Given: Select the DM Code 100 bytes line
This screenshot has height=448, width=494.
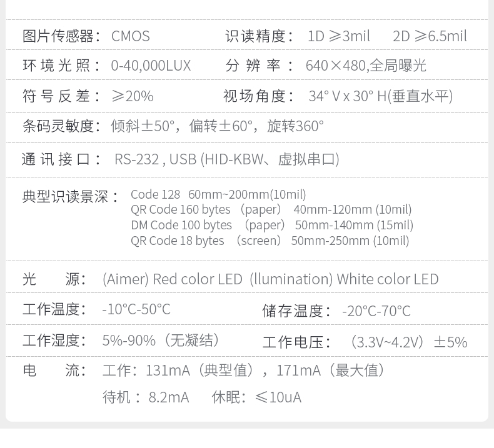Looking at the screenshot, I should [x=272, y=225].
